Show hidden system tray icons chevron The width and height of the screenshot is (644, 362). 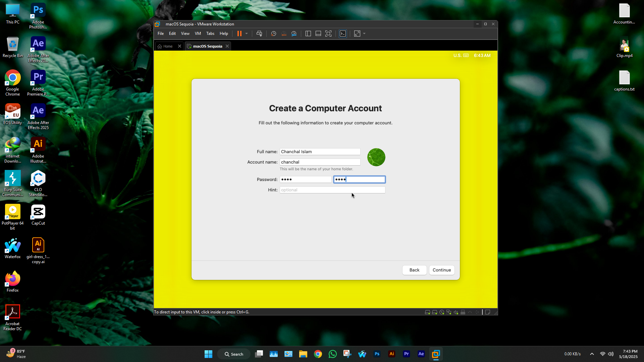click(592, 354)
